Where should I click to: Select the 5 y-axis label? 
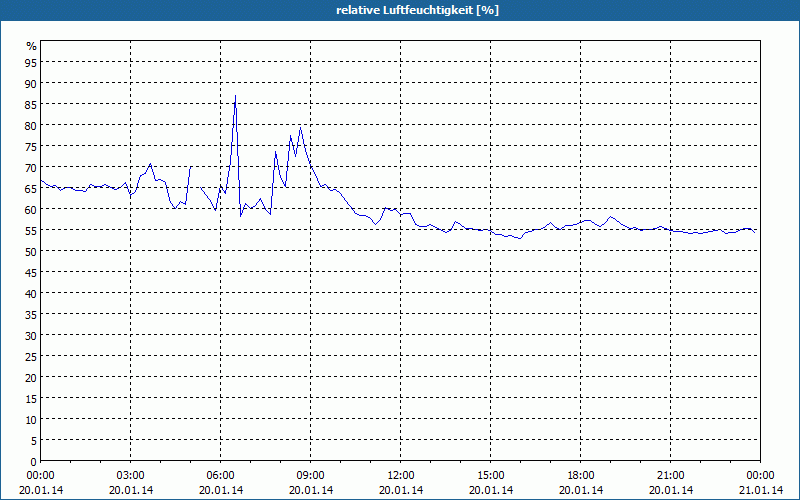tap(34, 441)
